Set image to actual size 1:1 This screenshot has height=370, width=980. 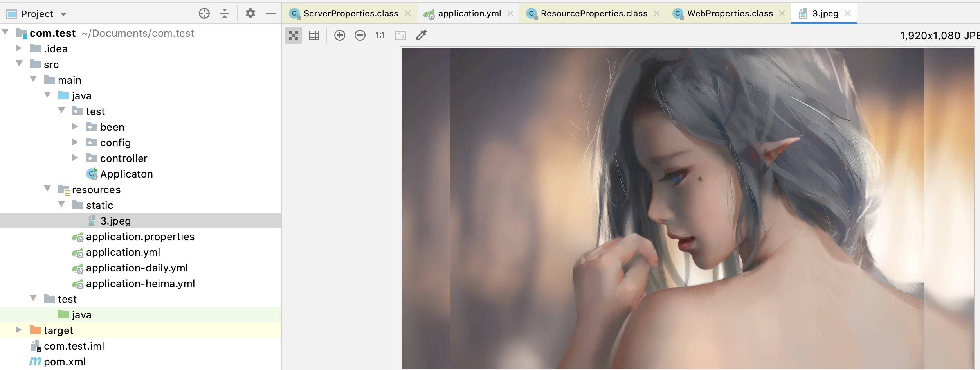pos(380,36)
